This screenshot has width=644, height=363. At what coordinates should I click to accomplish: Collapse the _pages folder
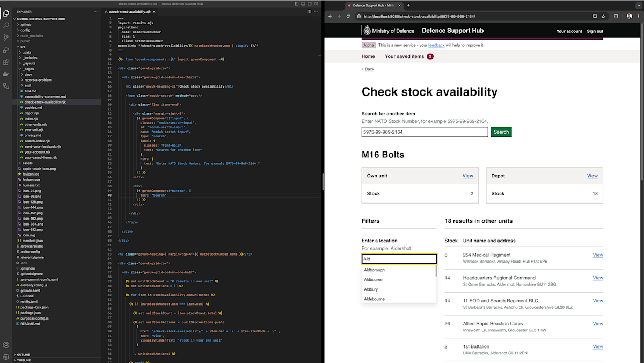pyautogui.click(x=28, y=69)
